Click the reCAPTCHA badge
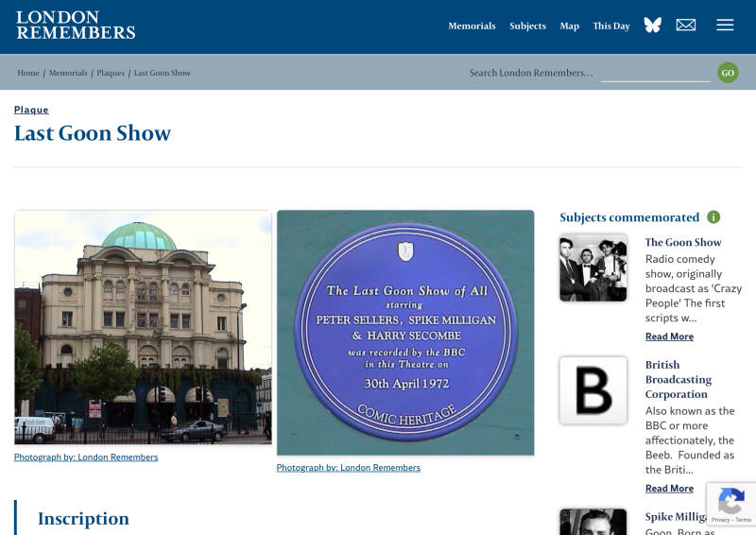Viewport: 756px width, 535px height. pyautogui.click(x=730, y=504)
